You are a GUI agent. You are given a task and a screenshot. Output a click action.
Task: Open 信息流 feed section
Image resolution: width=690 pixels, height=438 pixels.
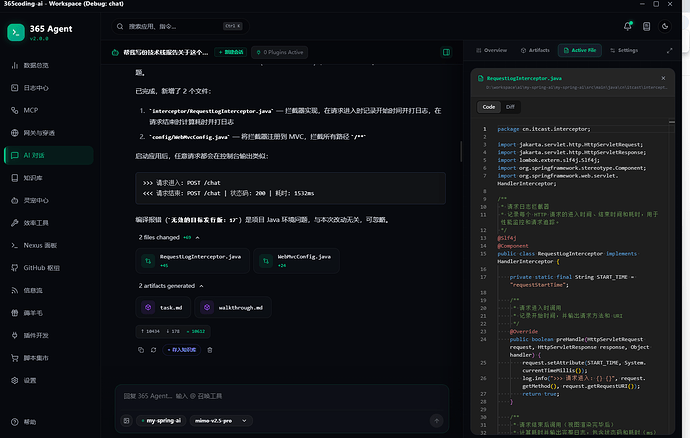tap(48, 290)
